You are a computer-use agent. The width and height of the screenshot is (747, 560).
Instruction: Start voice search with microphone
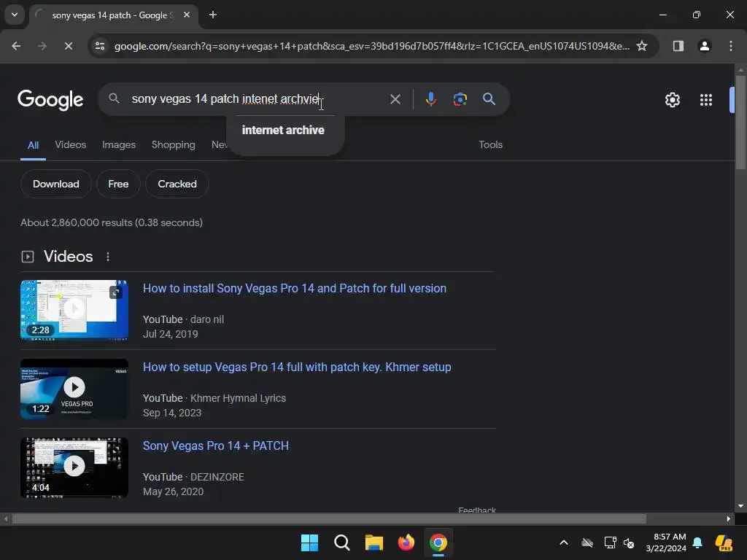point(430,99)
